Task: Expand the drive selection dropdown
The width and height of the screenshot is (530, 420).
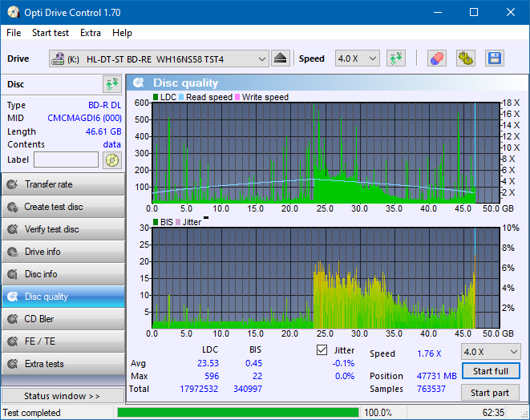Action: pos(261,59)
